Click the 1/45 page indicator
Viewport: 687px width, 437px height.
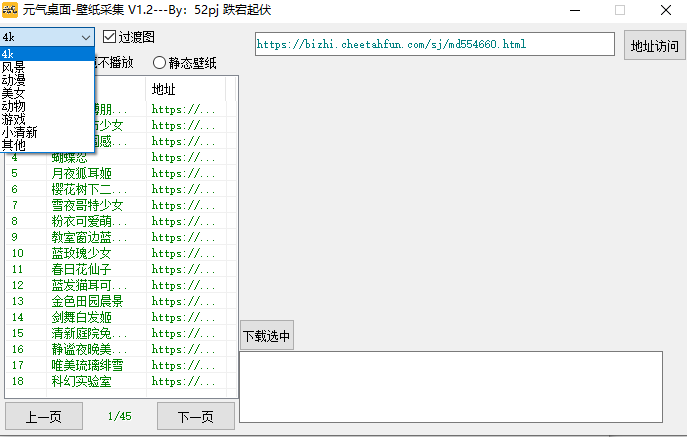(120, 416)
